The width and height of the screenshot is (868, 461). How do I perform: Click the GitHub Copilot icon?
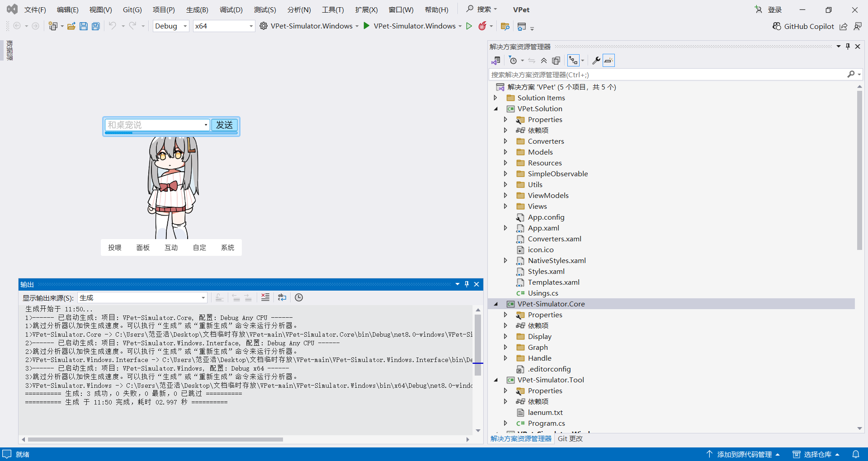click(x=777, y=26)
